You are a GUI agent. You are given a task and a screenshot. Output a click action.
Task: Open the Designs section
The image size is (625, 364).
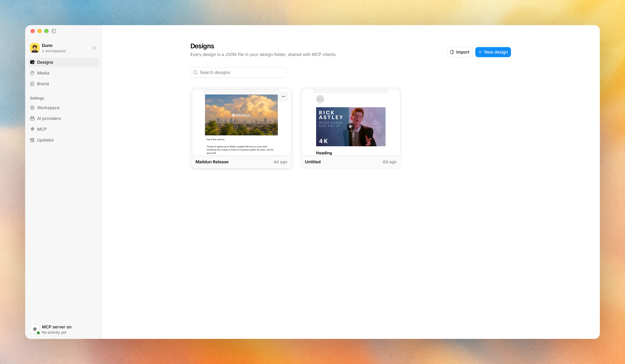63,62
